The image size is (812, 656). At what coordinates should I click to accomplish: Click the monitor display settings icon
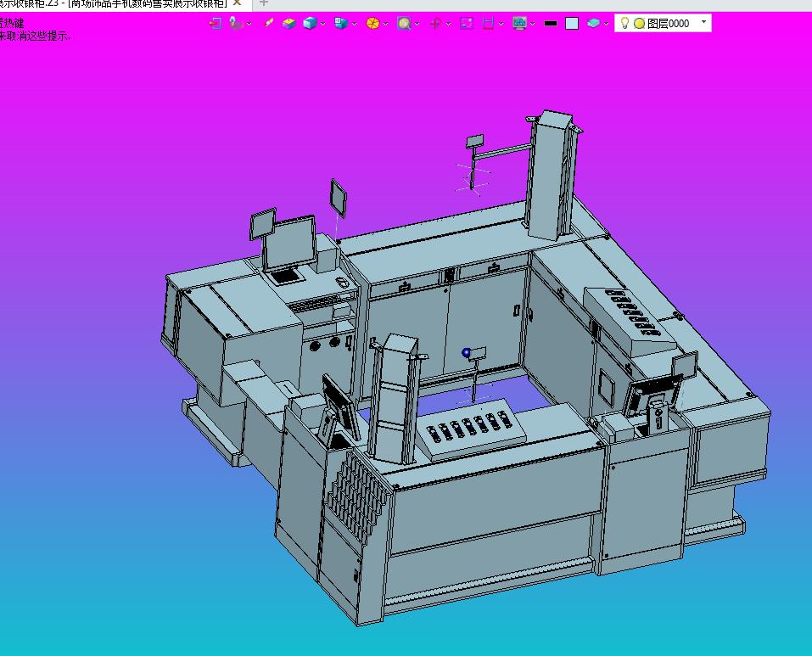click(519, 23)
